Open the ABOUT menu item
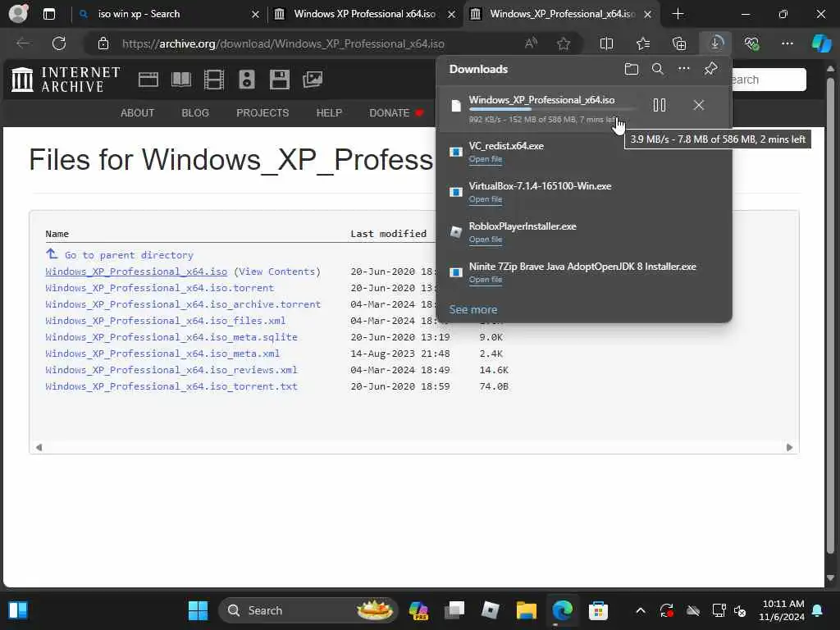The image size is (840, 630). [x=137, y=113]
